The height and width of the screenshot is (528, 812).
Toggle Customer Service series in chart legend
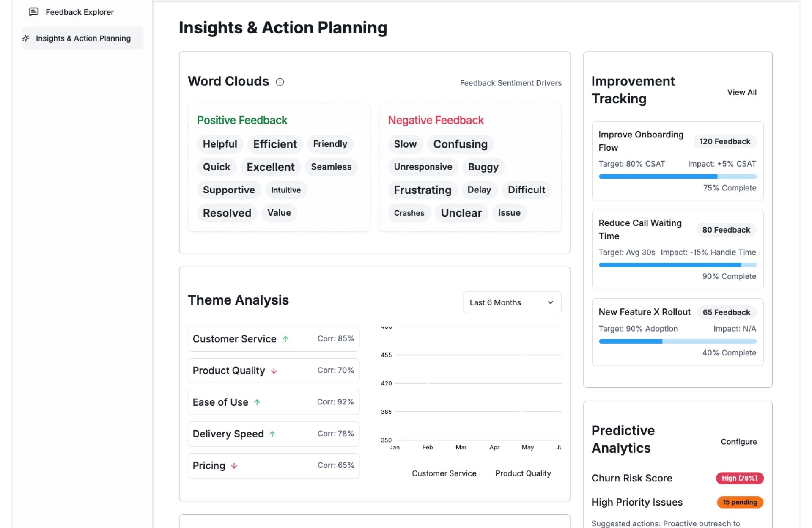point(444,473)
